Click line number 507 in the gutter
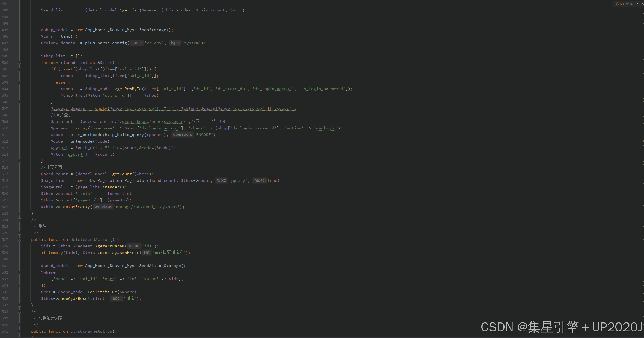Viewport: 644px width, 338px height. (x=5, y=108)
